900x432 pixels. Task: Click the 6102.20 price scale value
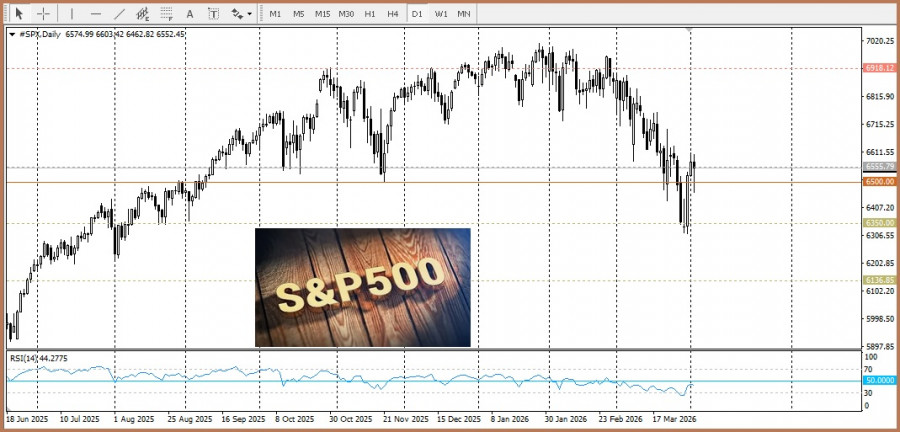pos(881,291)
